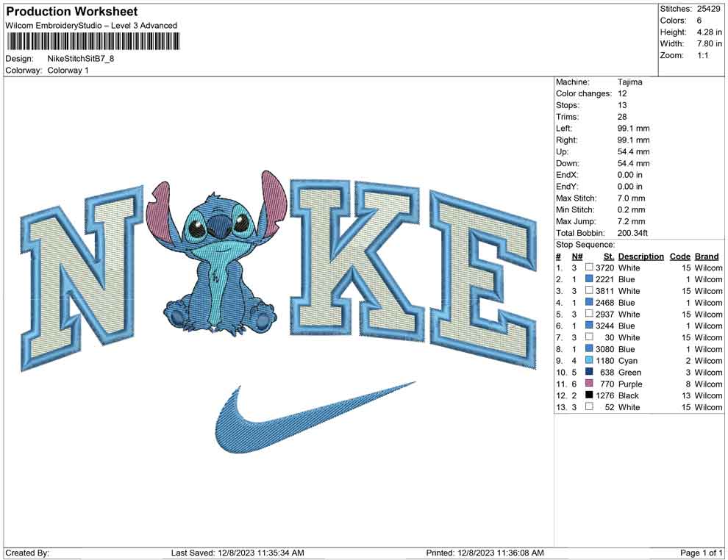Click the cyan color swatch in stop 9
This screenshot has height=560, width=728.
click(589, 361)
